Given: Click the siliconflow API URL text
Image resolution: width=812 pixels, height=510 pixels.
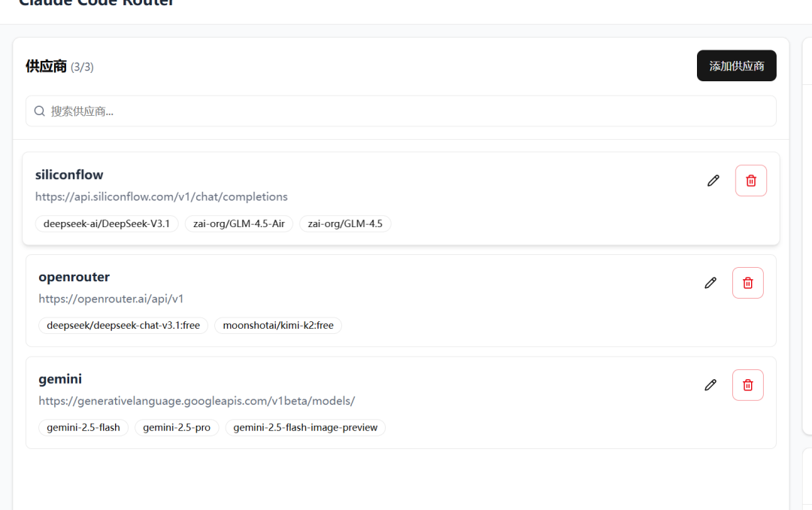Looking at the screenshot, I should coord(161,196).
